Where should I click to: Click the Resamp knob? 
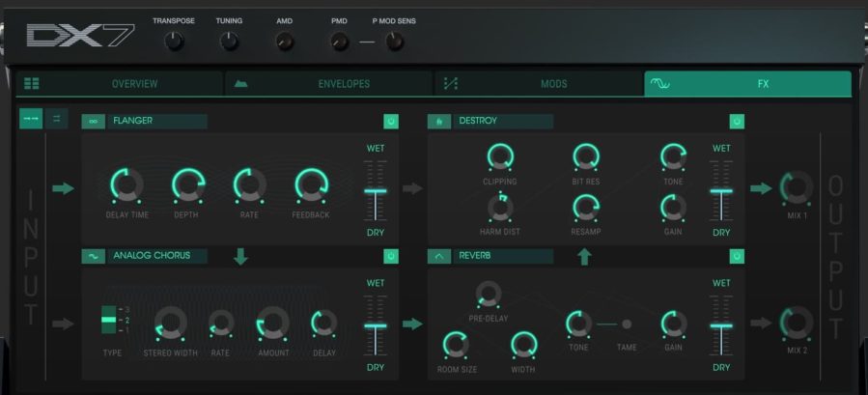pos(586,208)
